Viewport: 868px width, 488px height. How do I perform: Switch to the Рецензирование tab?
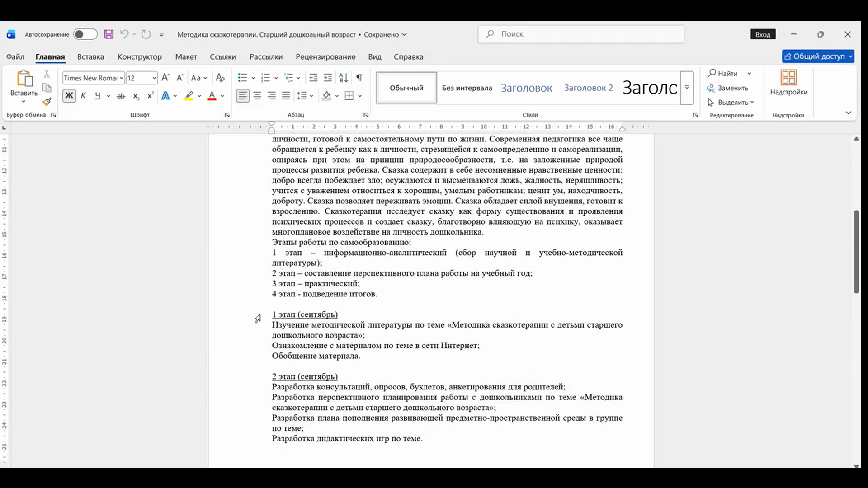tap(325, 57)
